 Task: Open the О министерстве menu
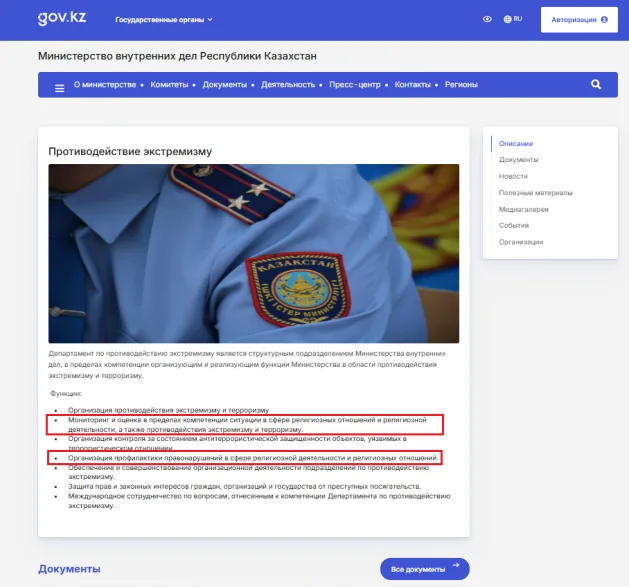(105, 85)
